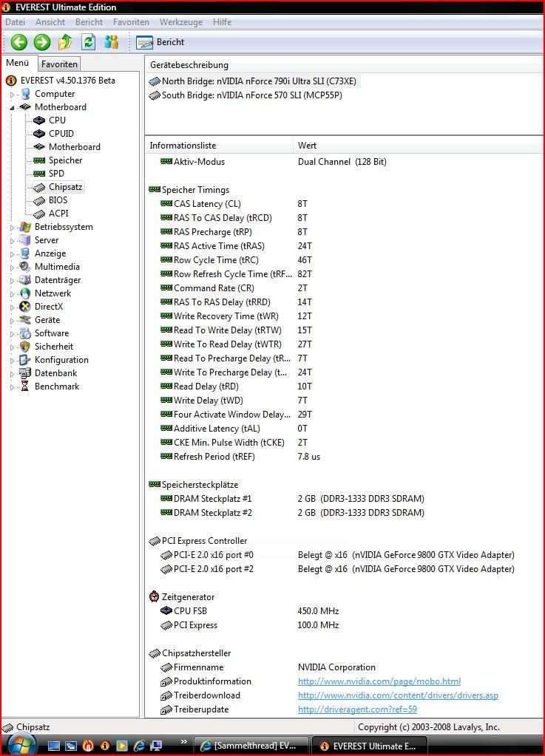Expand the Netzwerk tree node
Screen dimensions: 545x756
(x=13, y=293)
